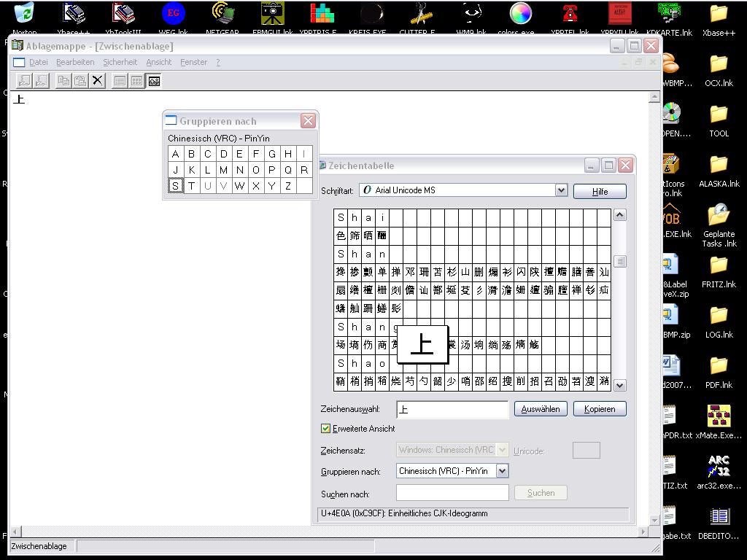Click the Auswählen button
The width and height of the screenshot is (747, 560).
pos(540,408)
